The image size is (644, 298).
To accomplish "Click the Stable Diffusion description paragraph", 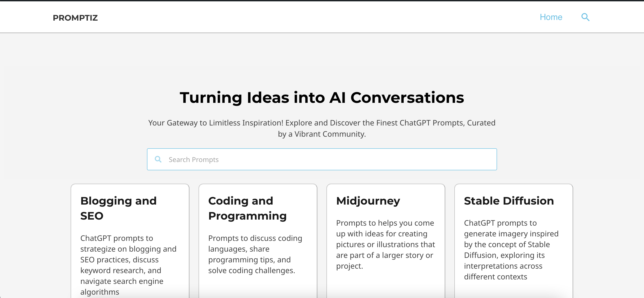I will tap(511, 250).
